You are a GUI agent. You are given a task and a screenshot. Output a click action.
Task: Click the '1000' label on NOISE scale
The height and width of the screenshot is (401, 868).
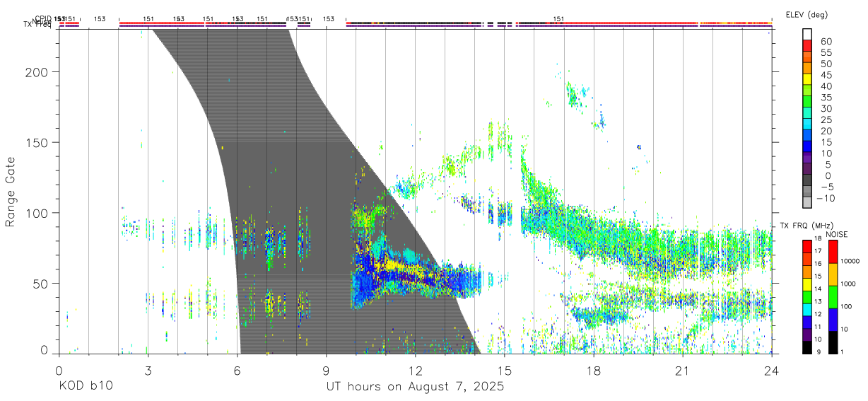[848, 284]
